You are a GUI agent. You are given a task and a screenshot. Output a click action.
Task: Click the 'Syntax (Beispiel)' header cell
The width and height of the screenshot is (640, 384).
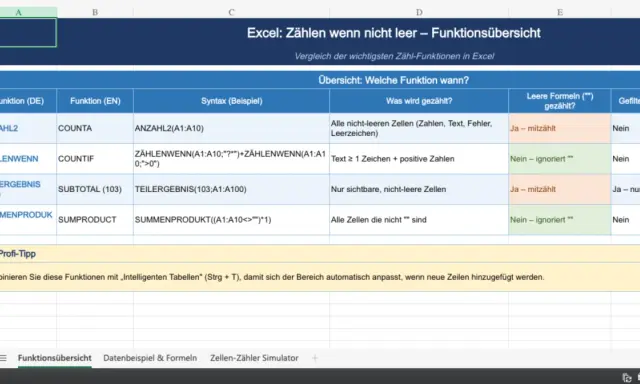(231, 101)
